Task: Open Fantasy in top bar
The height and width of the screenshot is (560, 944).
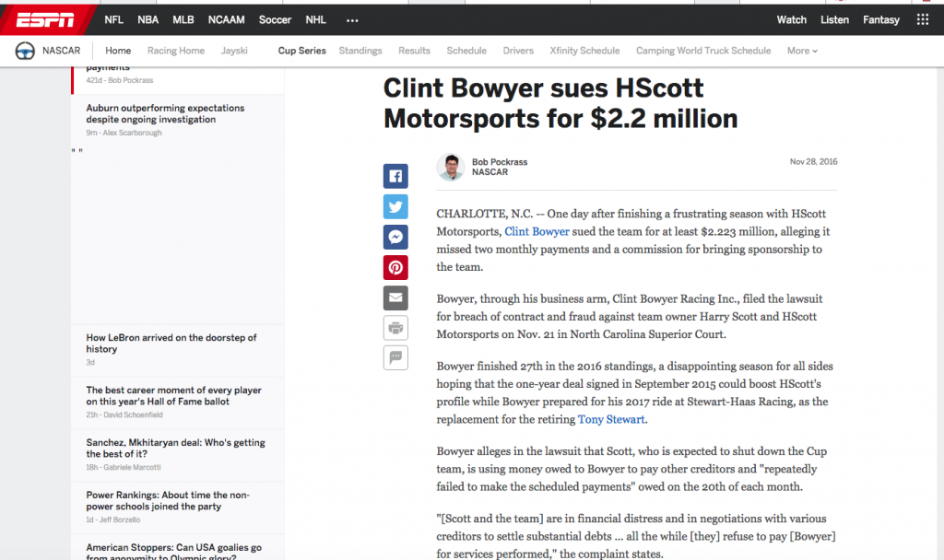Action: coord(880,20)
